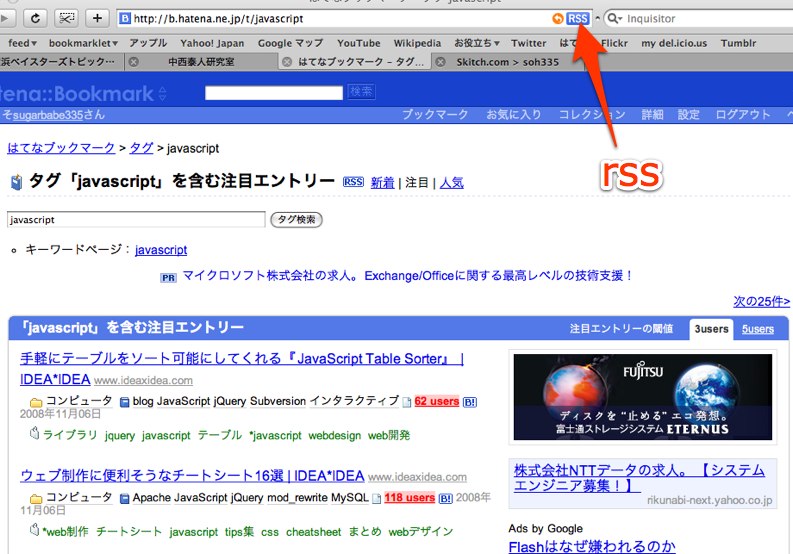Select the 5users threshold tab
The height and width of the screenshot is (554, 793).
click(x=758, y=329)
